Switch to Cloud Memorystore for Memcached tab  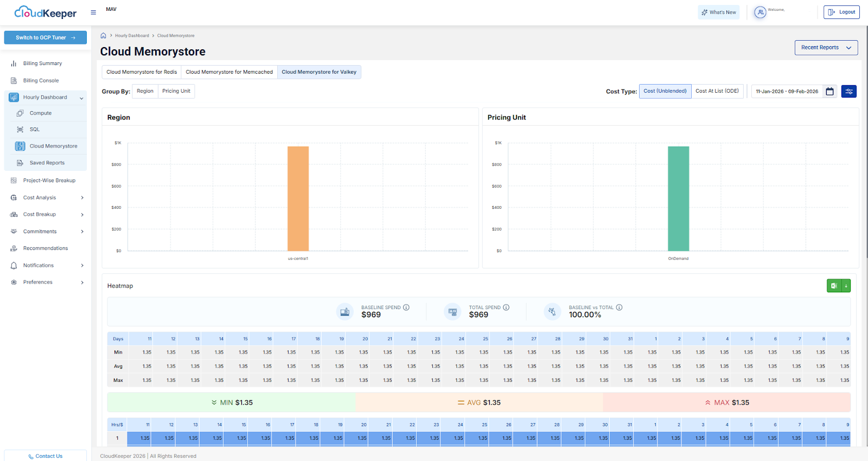pyautogui.click(x=229, y=72)
